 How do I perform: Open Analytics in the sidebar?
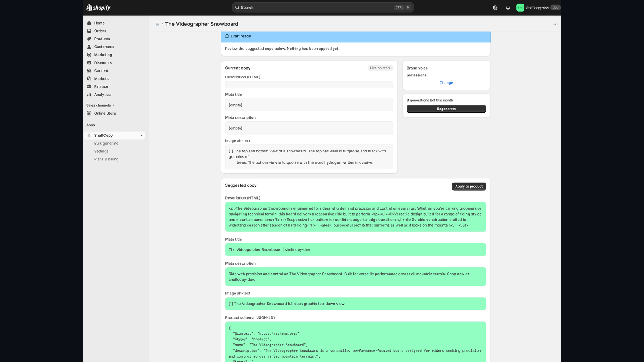click(x=102, y=95)
